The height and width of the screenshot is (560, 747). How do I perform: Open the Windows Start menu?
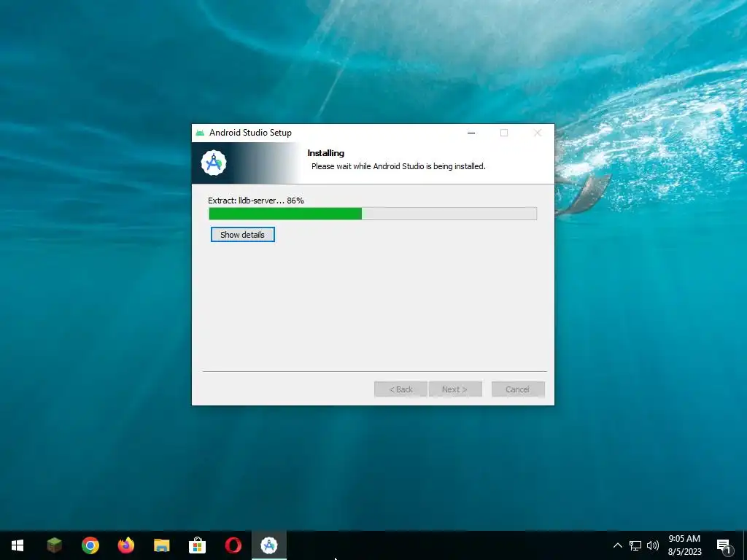(x=18, y=545)
